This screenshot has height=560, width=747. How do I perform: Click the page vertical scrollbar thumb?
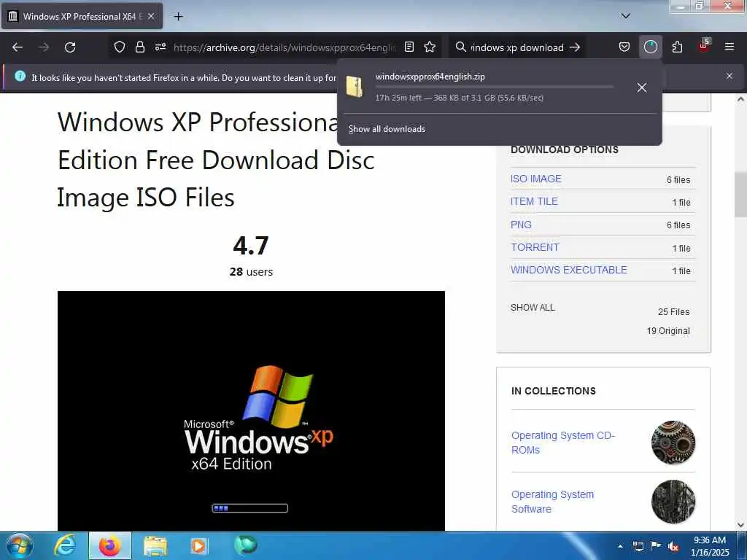point(740,194)
